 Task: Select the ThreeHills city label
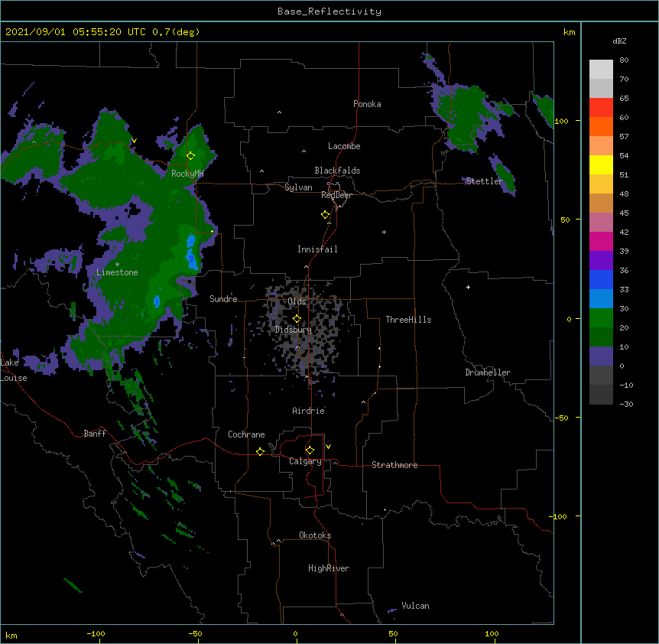tap(408, 320)
